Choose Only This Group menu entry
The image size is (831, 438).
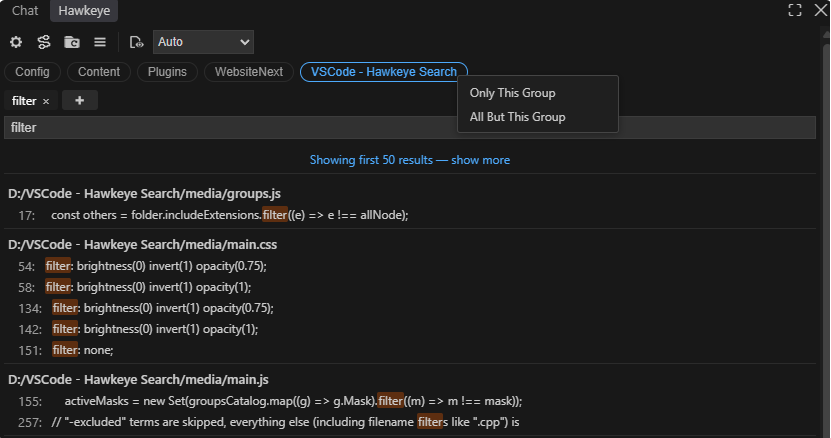click(x=537, y=93)
